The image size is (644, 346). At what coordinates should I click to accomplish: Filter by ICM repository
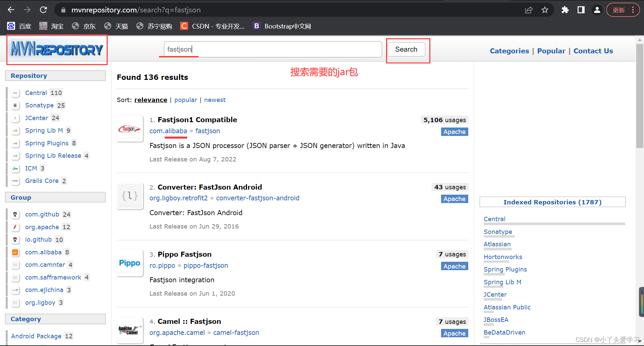pyautogui.click(x=31, y=168)
